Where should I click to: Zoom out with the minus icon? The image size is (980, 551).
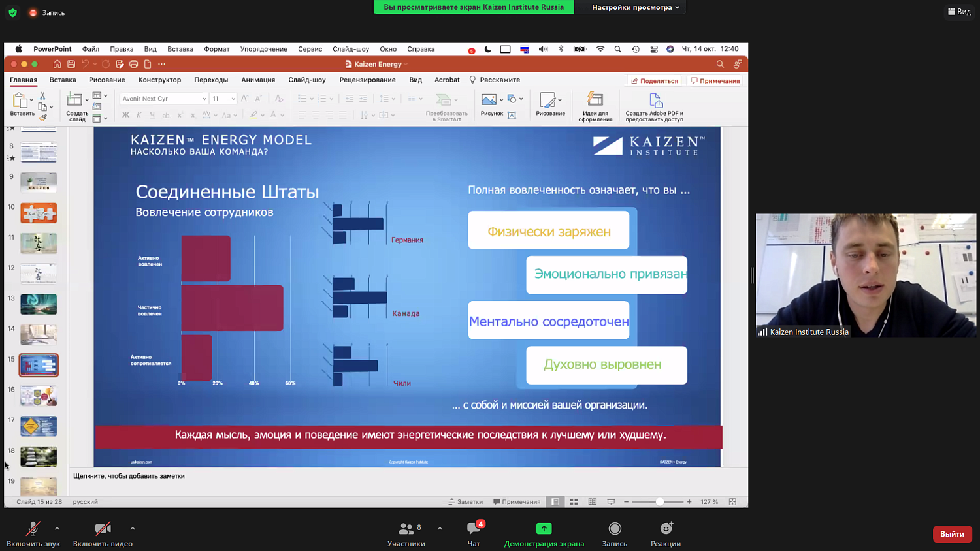tap(626, 502)
